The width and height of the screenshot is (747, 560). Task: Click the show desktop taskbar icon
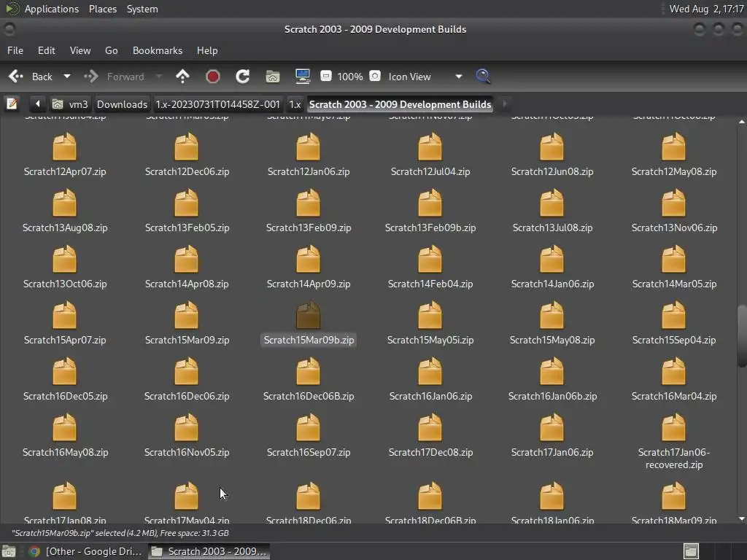click(9, 551)
